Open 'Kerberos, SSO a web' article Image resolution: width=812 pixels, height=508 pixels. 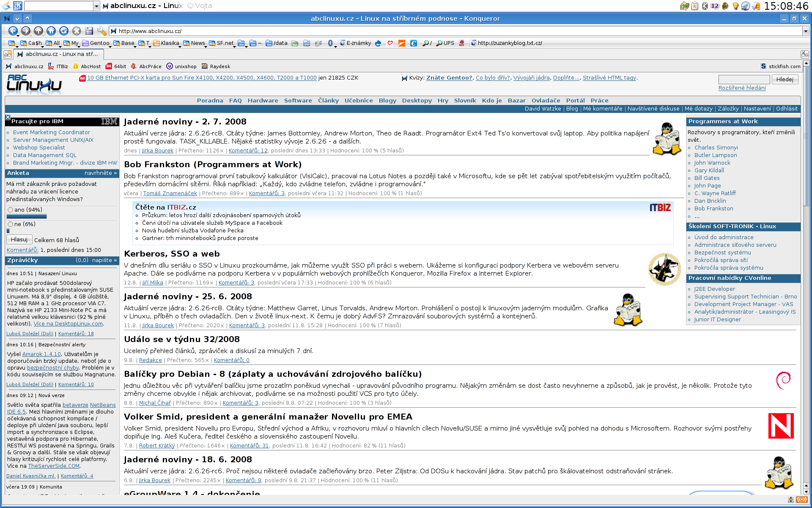coord(172,254)
